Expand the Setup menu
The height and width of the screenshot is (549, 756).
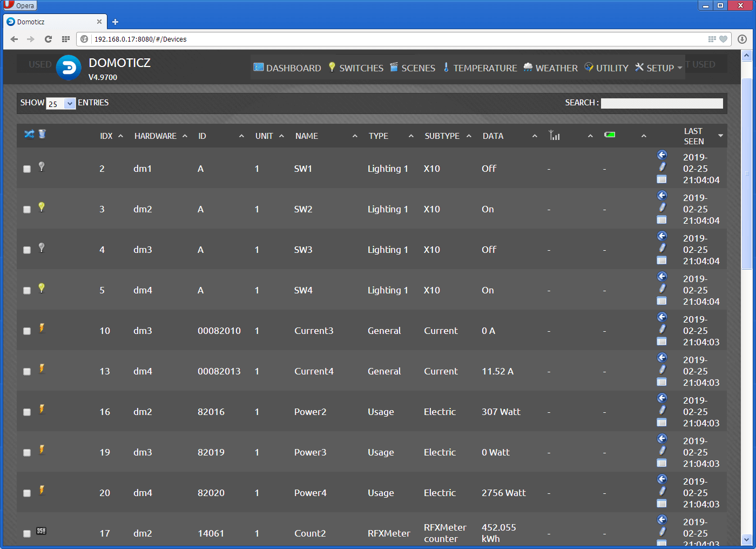pyautogui.click(x=658, y=68)
